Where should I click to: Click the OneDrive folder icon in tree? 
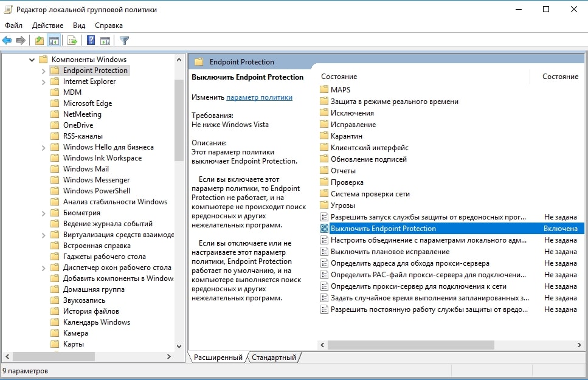(x=55, y=125)
